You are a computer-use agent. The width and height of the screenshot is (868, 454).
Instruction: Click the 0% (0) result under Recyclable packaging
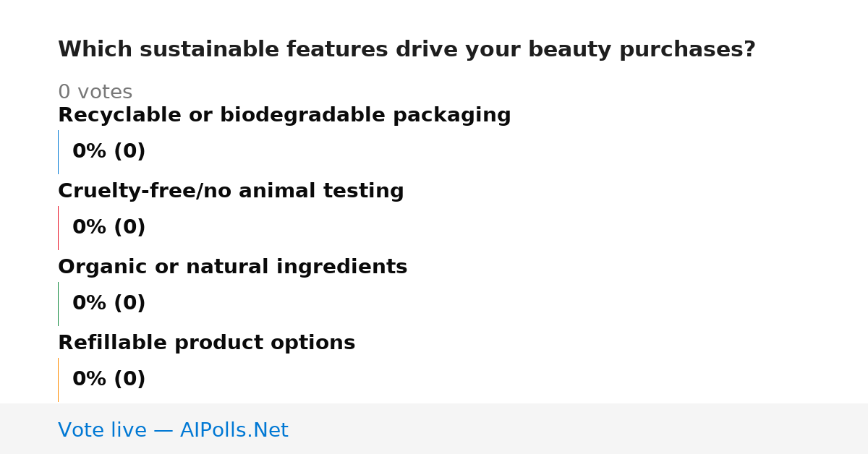click(x=109, y=152)
